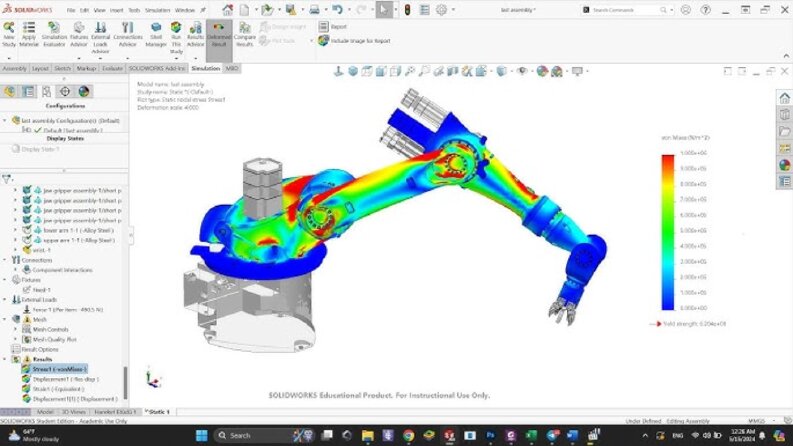
Task: Switch to the MBD ribbon tab
Action: coord(232,68)
